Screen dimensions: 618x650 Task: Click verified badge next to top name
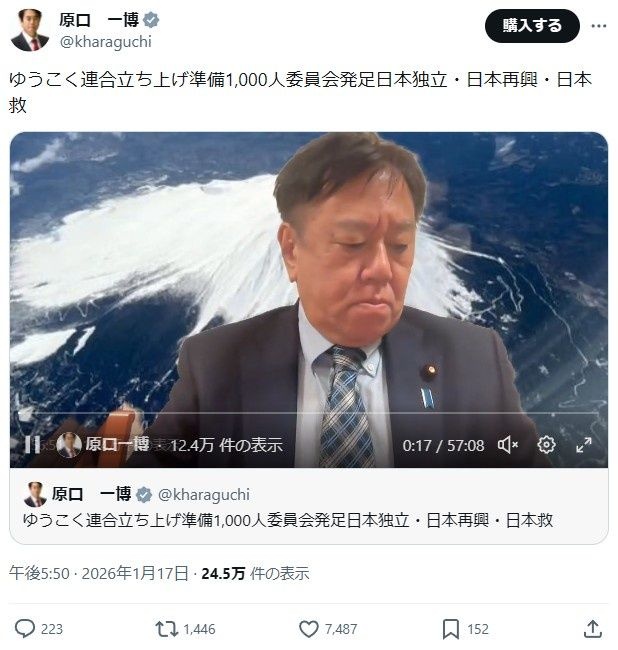[x=151, y=19]
